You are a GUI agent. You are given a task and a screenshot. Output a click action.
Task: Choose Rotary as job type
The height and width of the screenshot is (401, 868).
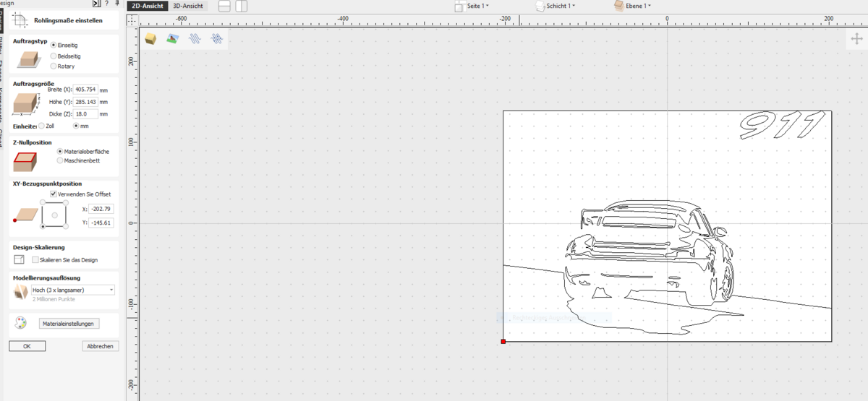[x=54, y=66]
